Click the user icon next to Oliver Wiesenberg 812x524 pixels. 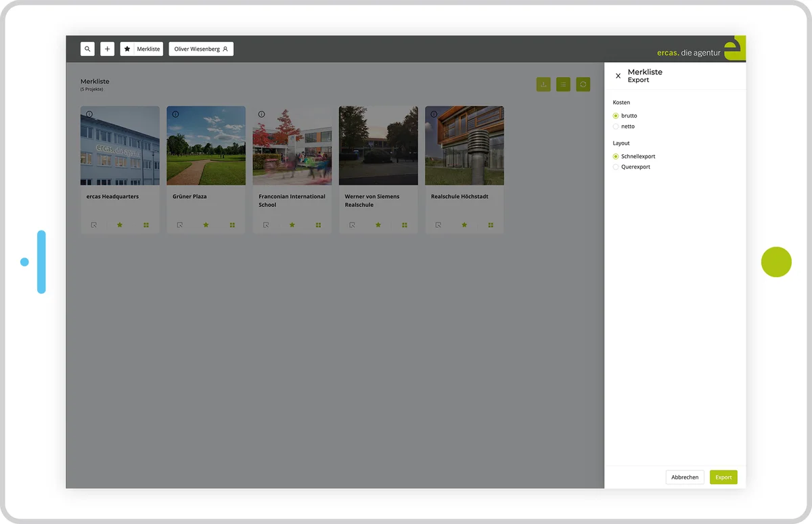coord(223,48)
